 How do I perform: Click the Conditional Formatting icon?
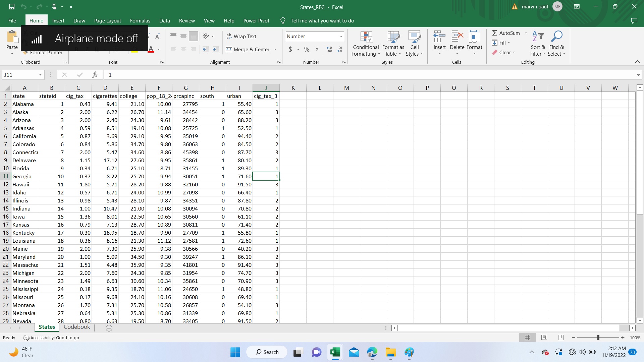pyautogui.click(x=366, y=37)
